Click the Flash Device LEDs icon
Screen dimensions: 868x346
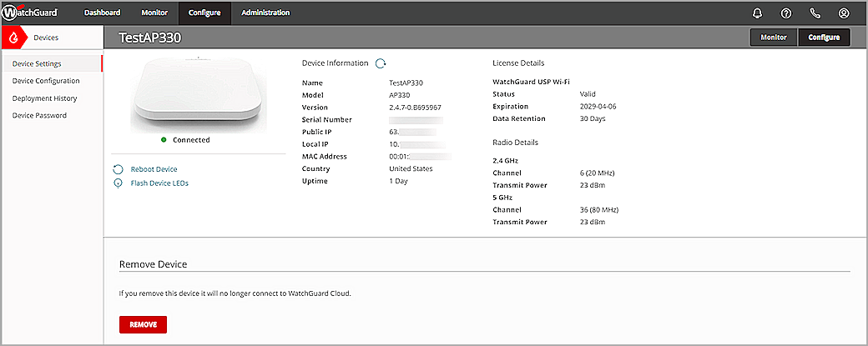coord(119,183)
